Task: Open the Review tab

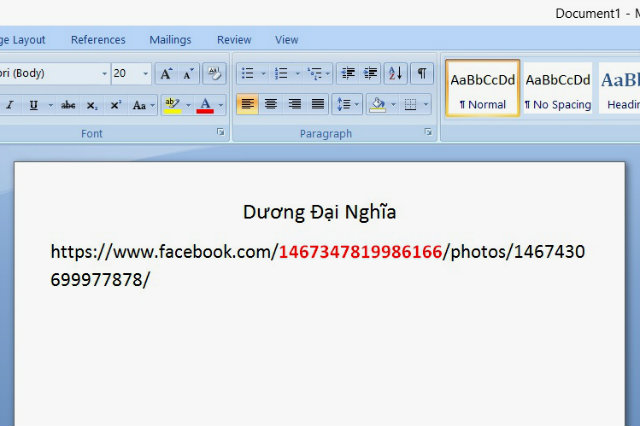Action: pyautogui.click(x=234, y=40)
